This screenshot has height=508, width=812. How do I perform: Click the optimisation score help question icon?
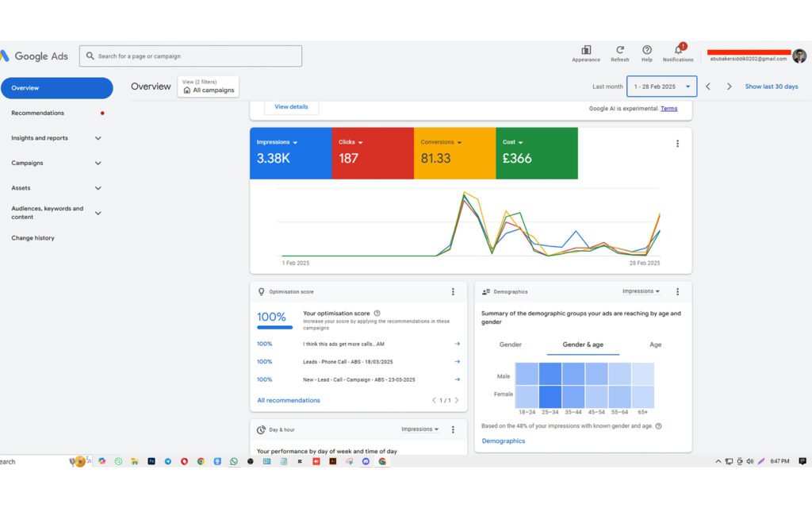[377, 313]
